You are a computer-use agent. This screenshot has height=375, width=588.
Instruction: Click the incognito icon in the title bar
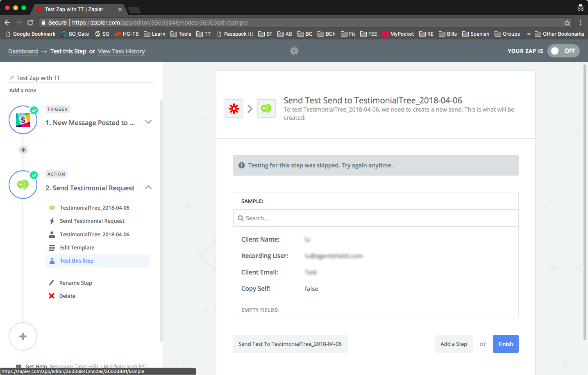(x=580, y=8)
